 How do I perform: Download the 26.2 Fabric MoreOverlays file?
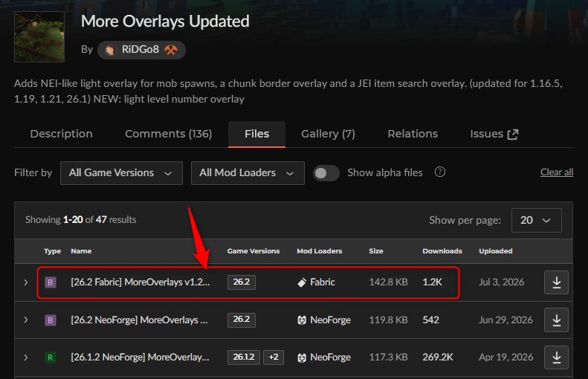click(556, 282)
